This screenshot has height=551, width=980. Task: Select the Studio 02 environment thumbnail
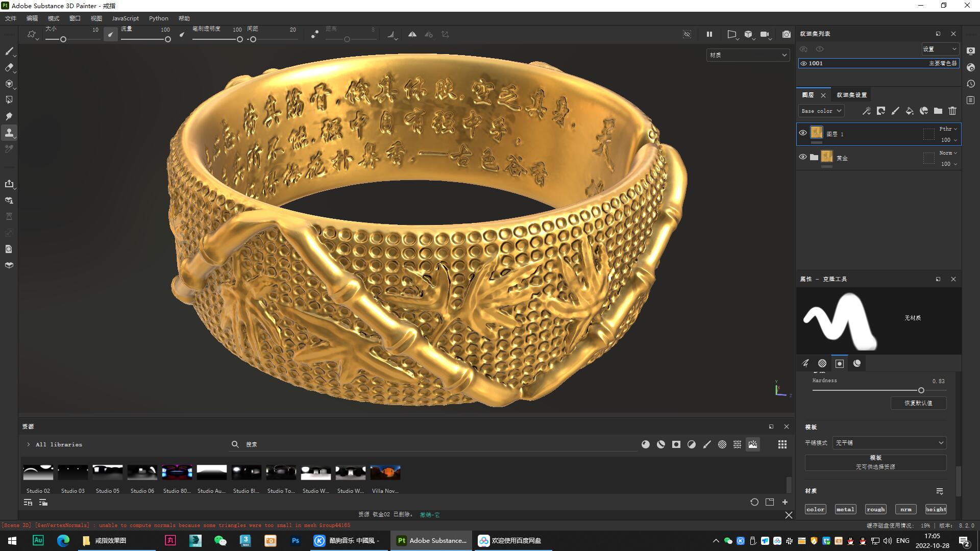point(38,472)
